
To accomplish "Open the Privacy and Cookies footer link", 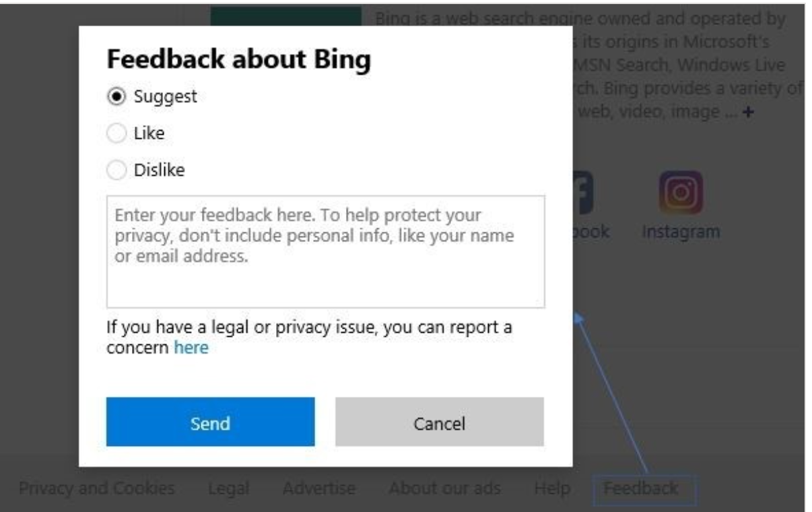I will [x=97, y=488].
